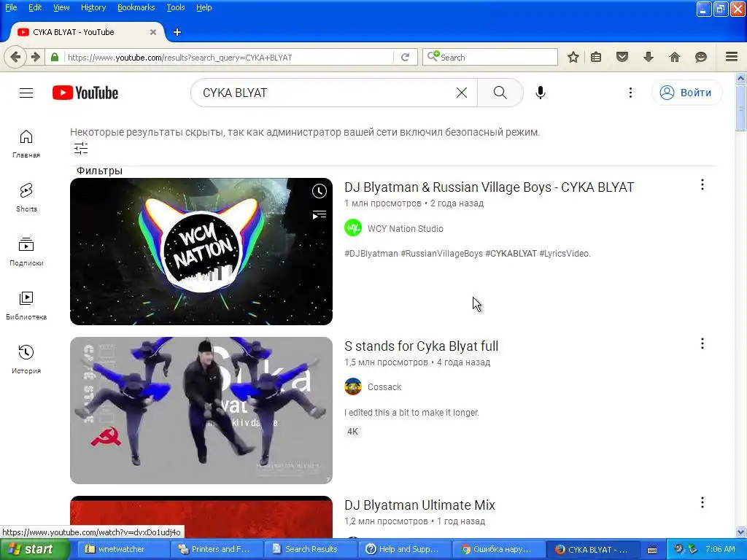Open the Bookmarks menu
Image resolution: width=747 pixels, height=560 pixels.
click(136, 7)
